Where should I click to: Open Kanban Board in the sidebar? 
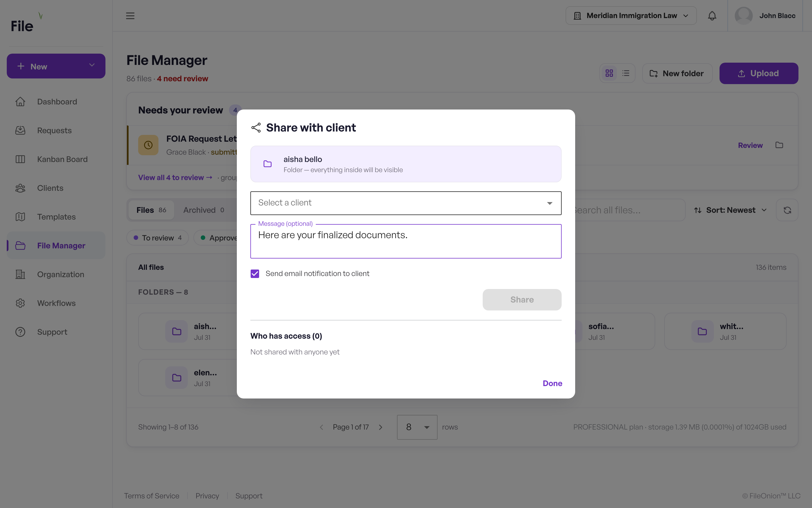56,159
